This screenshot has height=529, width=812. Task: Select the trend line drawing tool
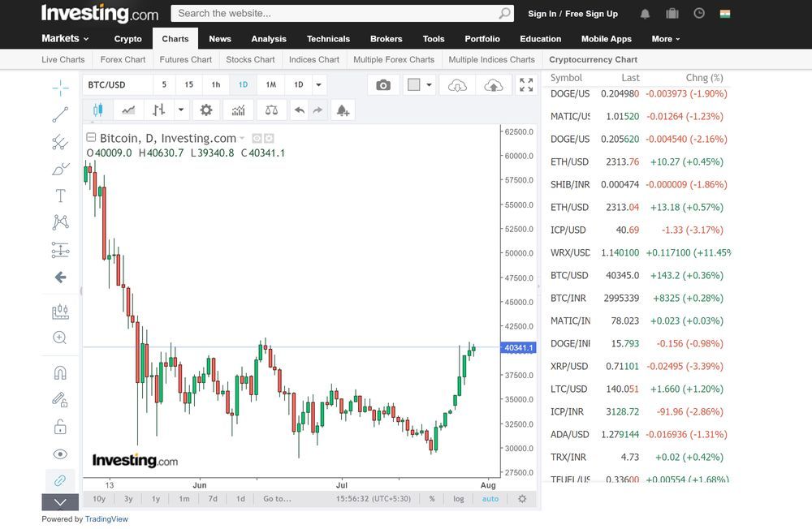click(x=60, y=114)
